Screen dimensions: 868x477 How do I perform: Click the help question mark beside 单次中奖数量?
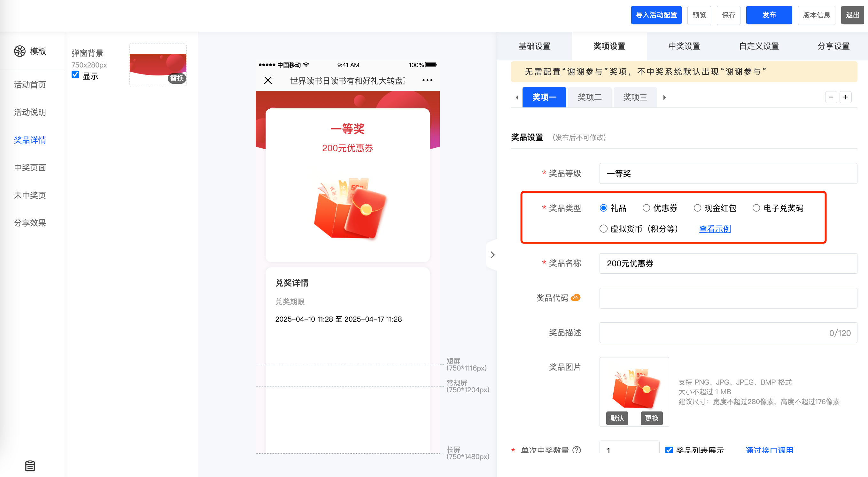point(577,450)
